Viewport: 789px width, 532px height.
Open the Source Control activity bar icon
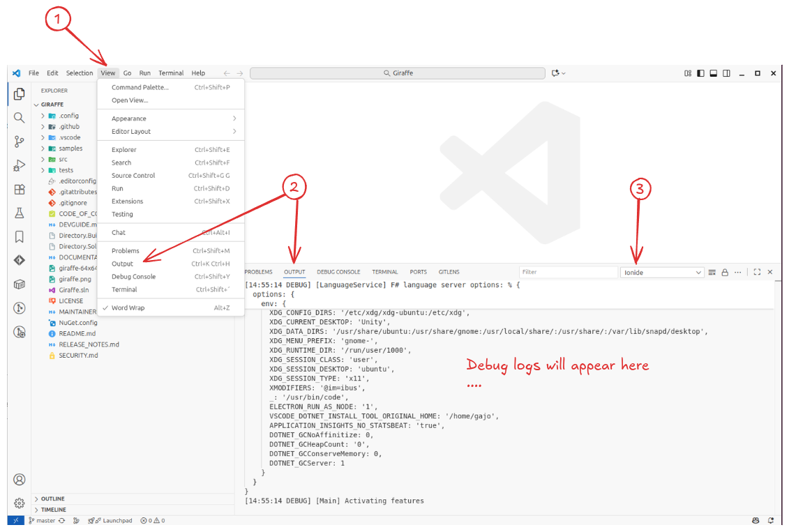pos(20,142)
